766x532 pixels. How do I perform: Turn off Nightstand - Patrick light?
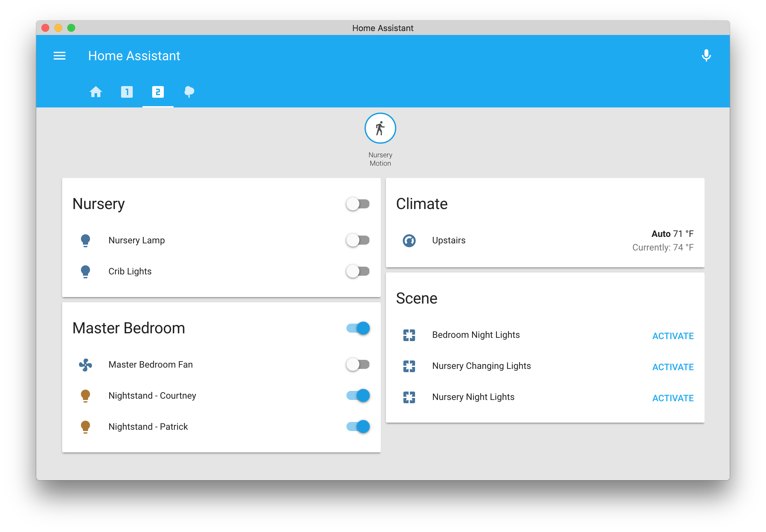pos(357,427)
